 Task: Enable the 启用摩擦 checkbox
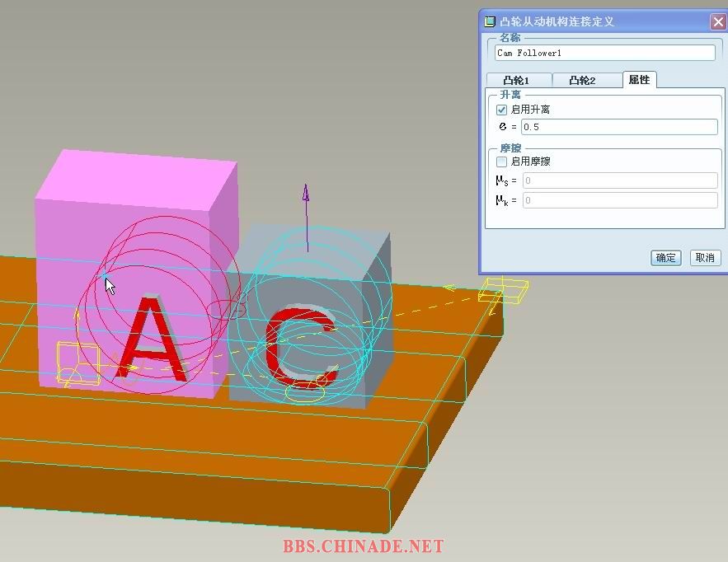501,162
